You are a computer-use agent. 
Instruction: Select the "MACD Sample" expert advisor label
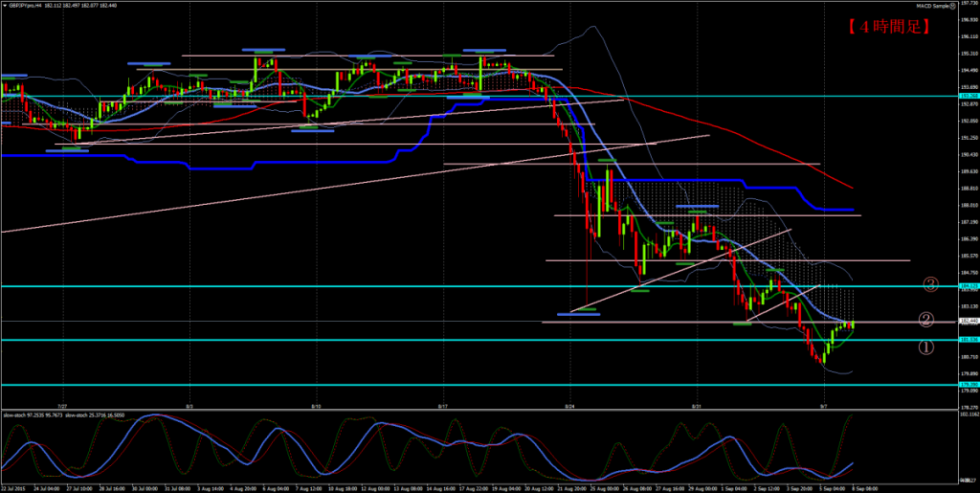coord(932,6)
